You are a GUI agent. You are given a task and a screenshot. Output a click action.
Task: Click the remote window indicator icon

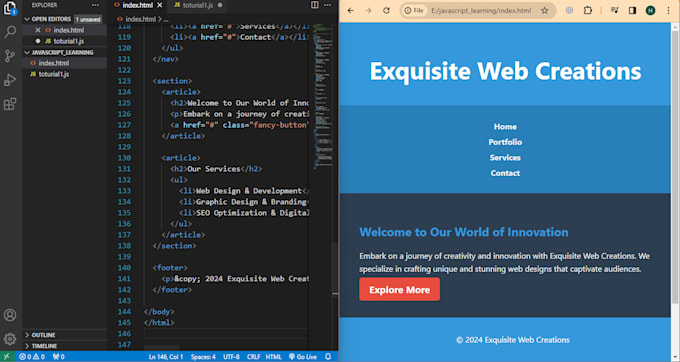coord(7,356)
